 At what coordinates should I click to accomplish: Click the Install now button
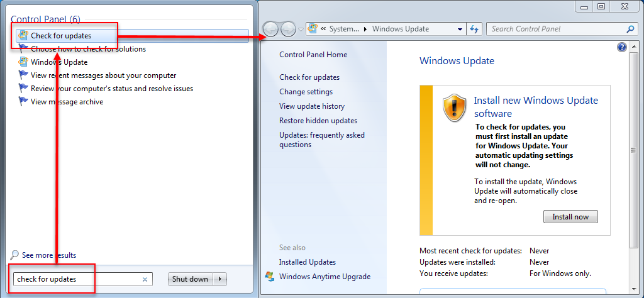pyautogui.click(x=570, y=217)
